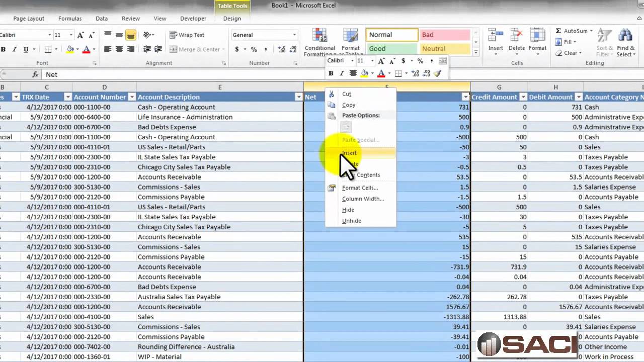Image resolution: width=644 pixels, height=362 pixels.
Task: Open the General number format dropdown
Action: 294,35
